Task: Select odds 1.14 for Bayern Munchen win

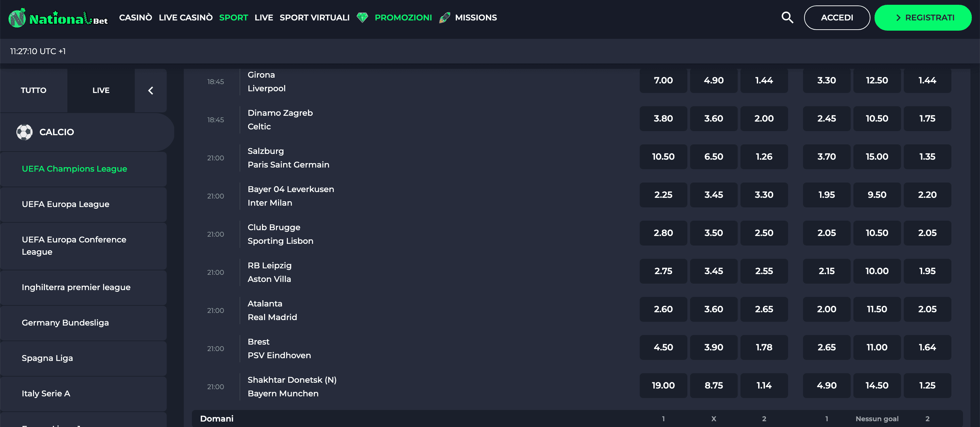Action: tap(764, 385)
